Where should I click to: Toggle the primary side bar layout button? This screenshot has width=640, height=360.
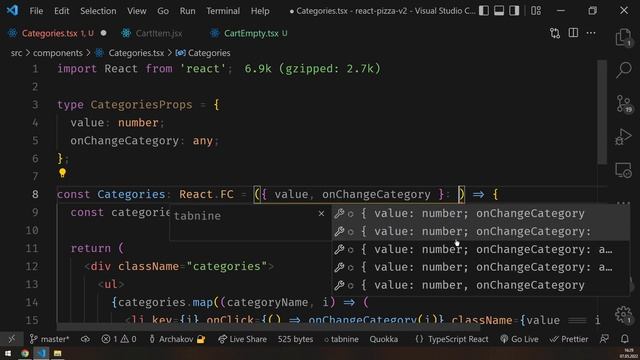click(484, 11)
